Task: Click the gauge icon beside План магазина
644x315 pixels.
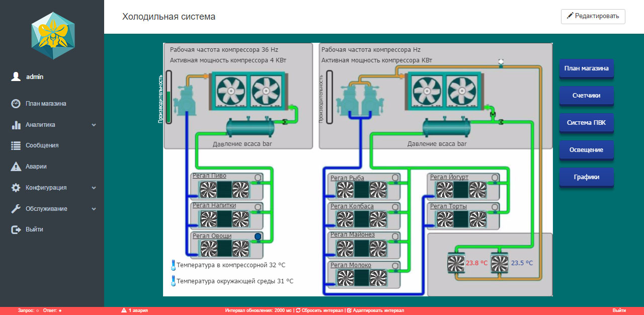Action: [x=16, y=104]
